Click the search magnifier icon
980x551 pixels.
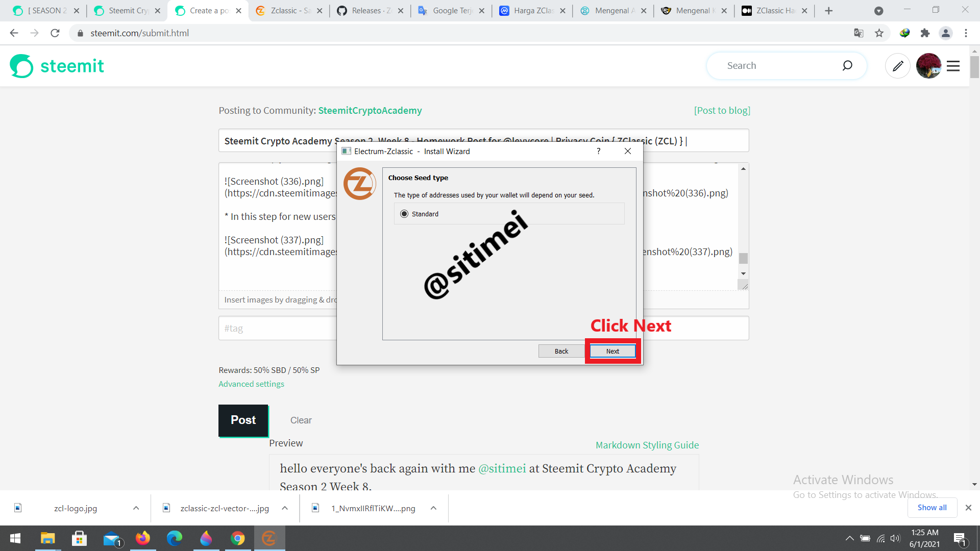(847, 65)
